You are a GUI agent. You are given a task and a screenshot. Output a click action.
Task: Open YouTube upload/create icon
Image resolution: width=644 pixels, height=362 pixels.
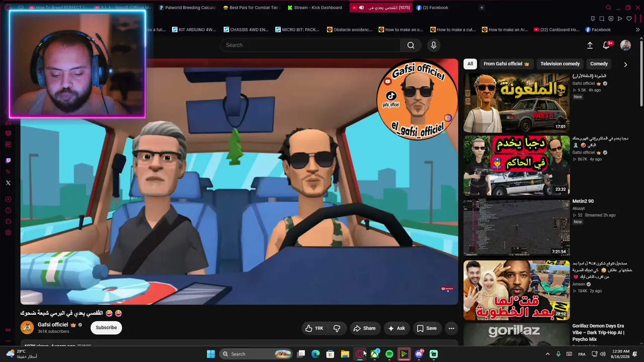pyautogui.click(x=590, y=45)
